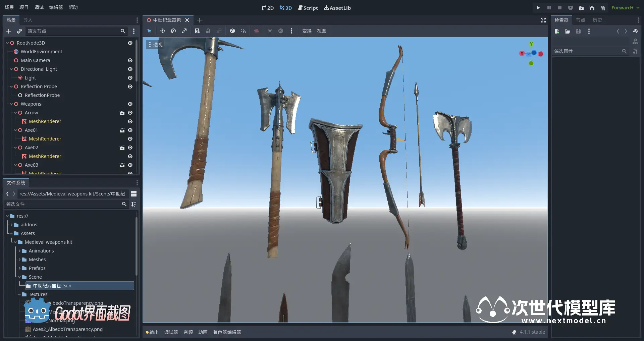The height and width of the screenshot is (341, 644).
Task: Click the lock selected node icon
Action: [x=208, y=31]
